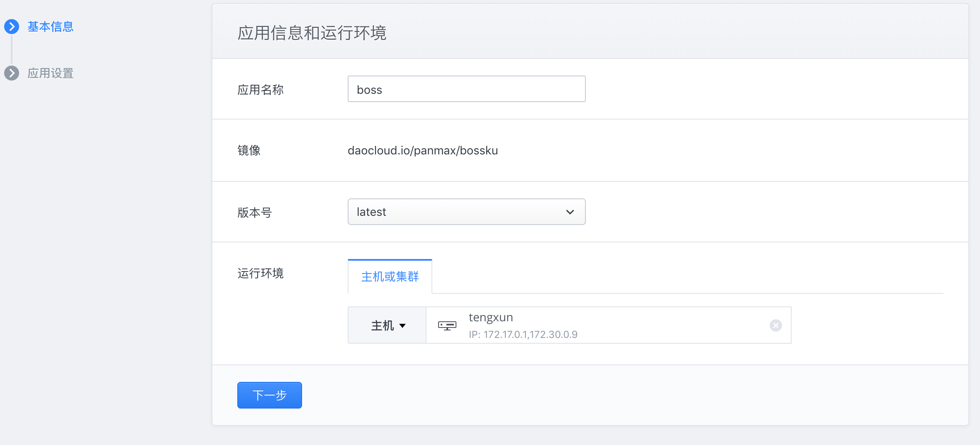Switch to the 主机或集群 tab

click(x=390, y=276)
